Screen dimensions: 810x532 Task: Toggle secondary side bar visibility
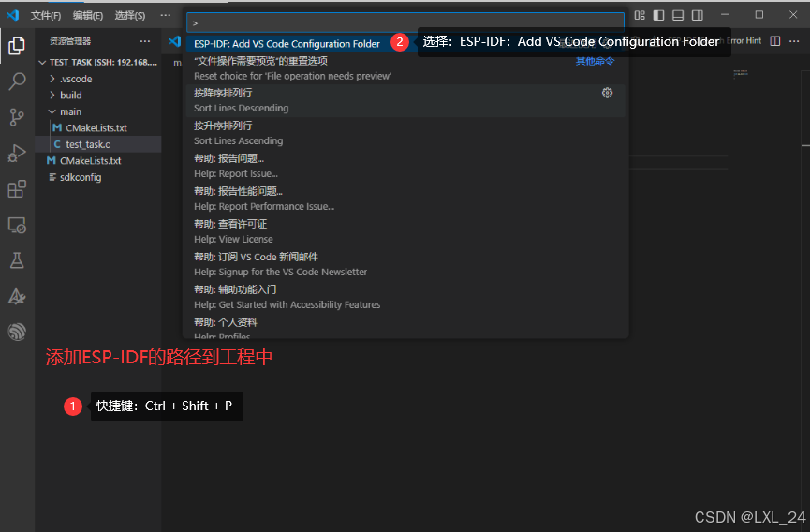(x=698, y=15)
